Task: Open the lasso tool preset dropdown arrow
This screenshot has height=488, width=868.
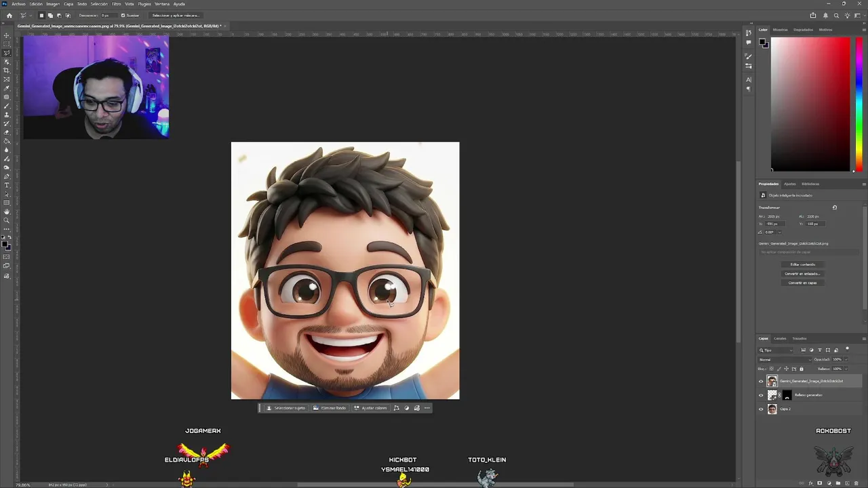Action: coord(31,16)
